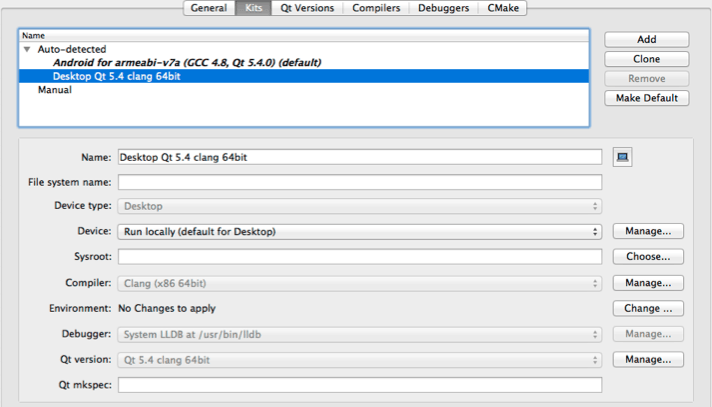Click the Auto-detected group label
The width and height of the screenshot is (712, 407).
coord(72,49)
